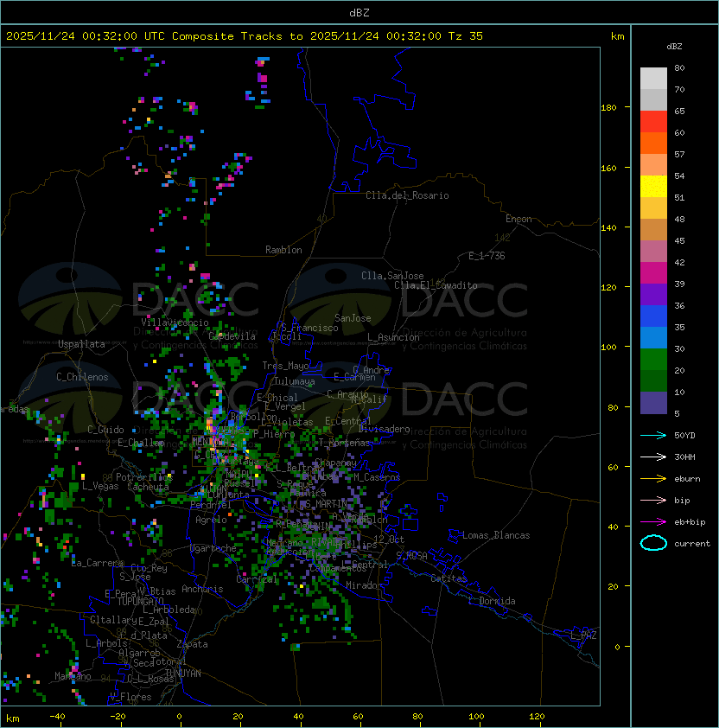Click the 'Zapata' map label
719x728 pixels.
[192, 644]
